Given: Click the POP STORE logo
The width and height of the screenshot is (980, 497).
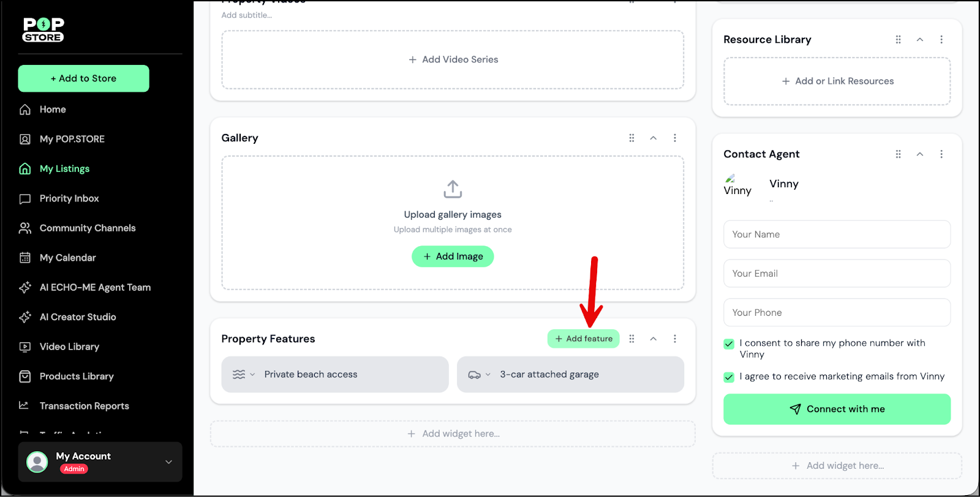Looking at the screenshot, I should [x=43, y=30].
